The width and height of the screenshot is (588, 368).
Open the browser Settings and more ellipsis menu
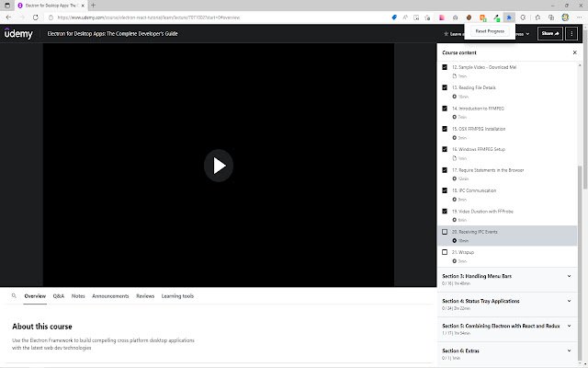[580, 17]
